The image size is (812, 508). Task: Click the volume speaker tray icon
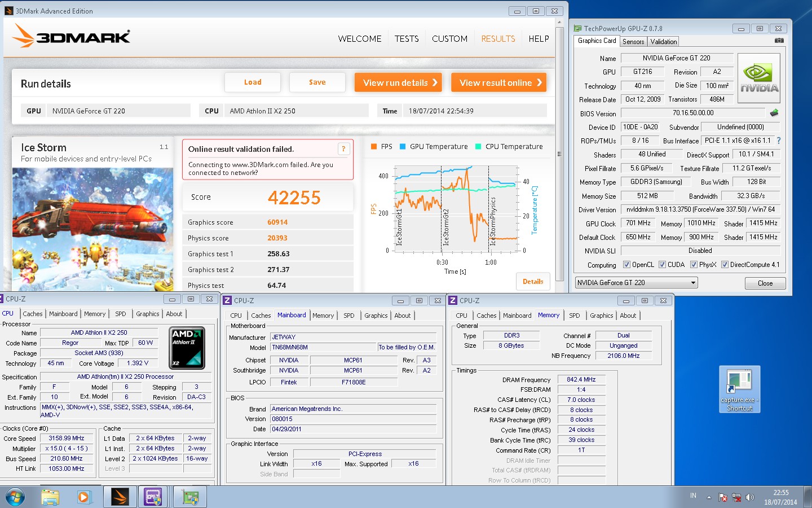tap(749, 497)
